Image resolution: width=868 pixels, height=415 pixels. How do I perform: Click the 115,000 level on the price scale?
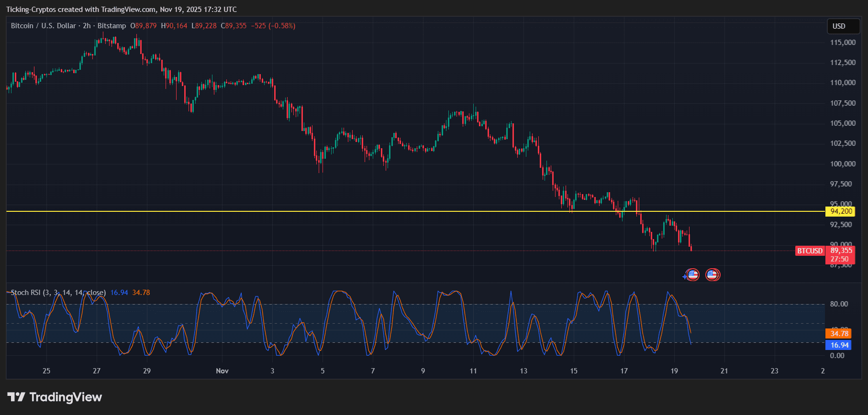coord(843,43)
